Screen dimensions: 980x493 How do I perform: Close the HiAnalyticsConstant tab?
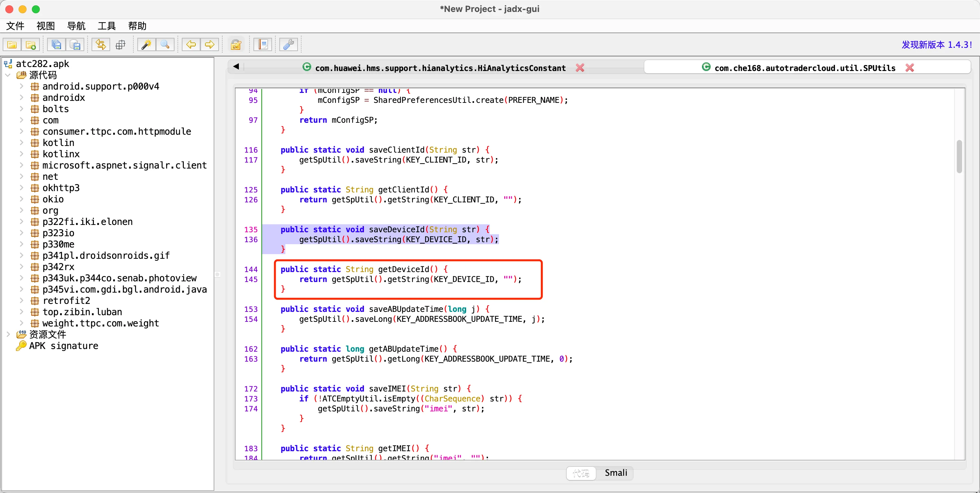coord(580,68)
